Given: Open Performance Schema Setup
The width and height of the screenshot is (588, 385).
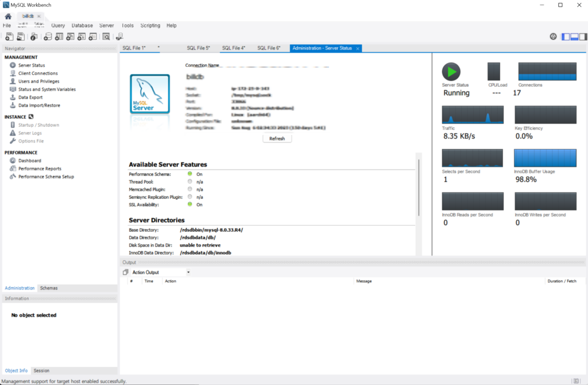Looking at the screenshot, I should (46, 177).
